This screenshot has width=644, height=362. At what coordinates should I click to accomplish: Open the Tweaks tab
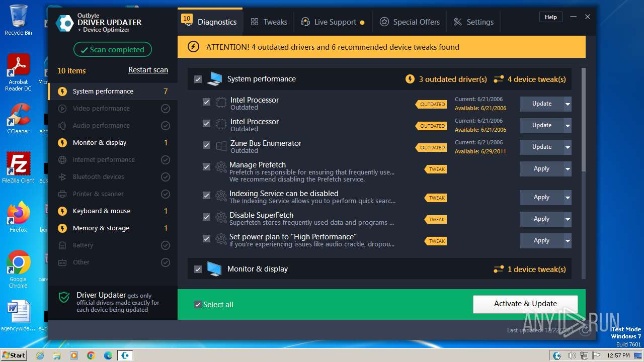(269, 22)
